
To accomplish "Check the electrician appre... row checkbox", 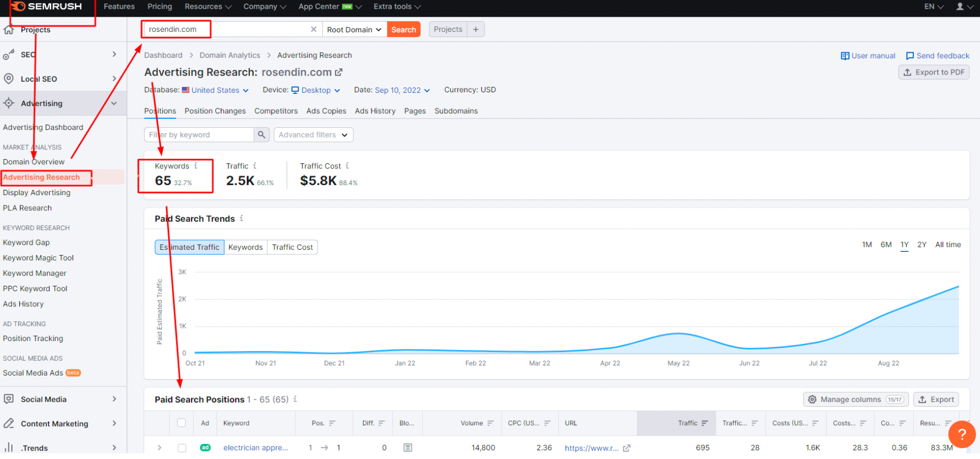I will pyautogui.click(x=182, y=448).
